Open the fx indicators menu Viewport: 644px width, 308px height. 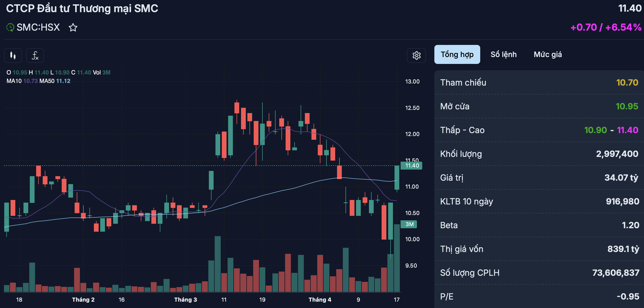tap(35, 55)
